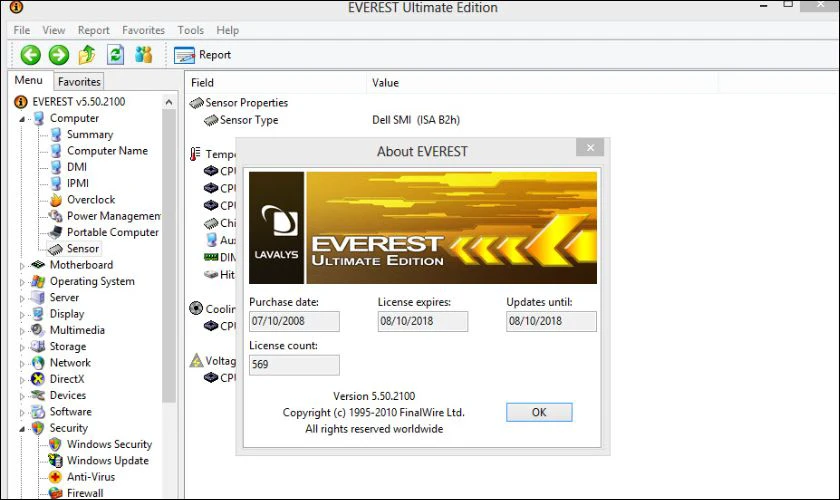Switch to the Menu tab
Image resolution: width=840 pixels, height=500 pixels.
pyautogui.click(x=28, y=80)
